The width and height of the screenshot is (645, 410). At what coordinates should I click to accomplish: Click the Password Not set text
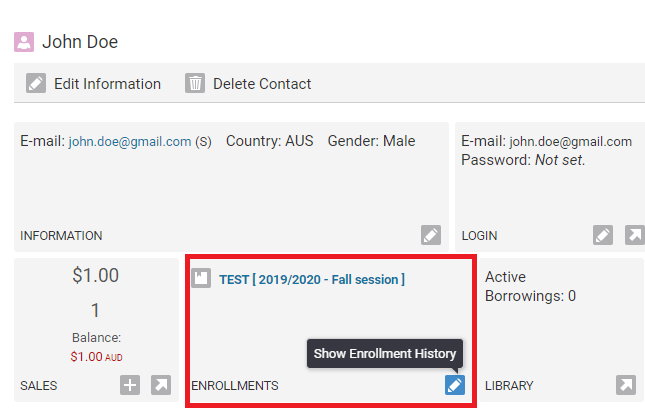pyautogui.click(x=523, y=160)
